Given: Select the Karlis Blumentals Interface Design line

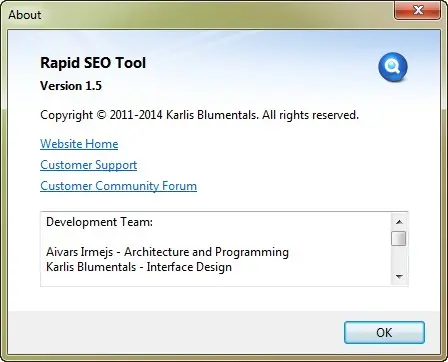Looking at the screenshot, I should pyautogui.click(x=139, y=267).
